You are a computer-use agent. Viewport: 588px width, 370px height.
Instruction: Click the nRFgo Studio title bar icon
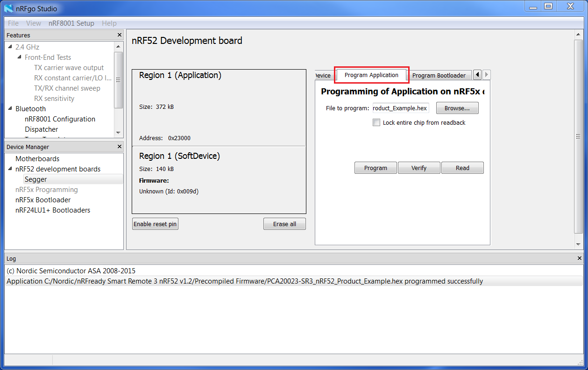point(8,8)
